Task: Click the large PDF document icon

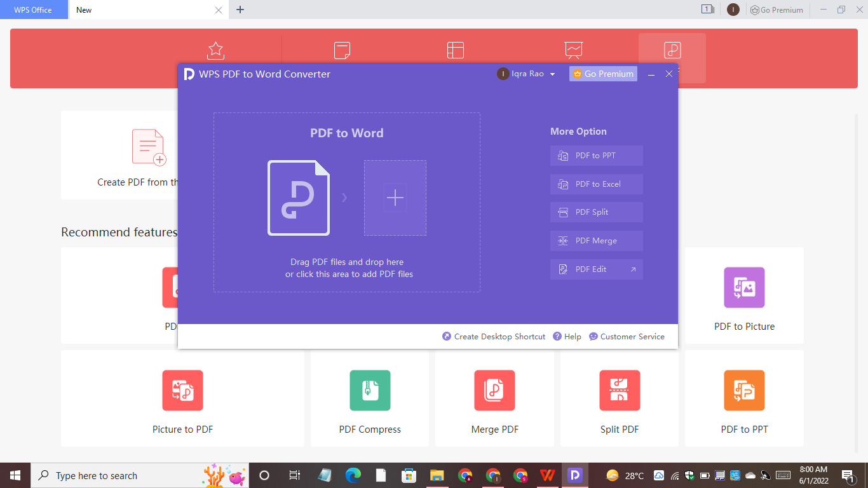Action: click(299, 198)
